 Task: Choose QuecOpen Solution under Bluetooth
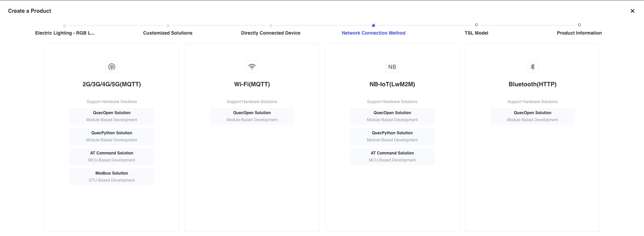tap(533, 116)
